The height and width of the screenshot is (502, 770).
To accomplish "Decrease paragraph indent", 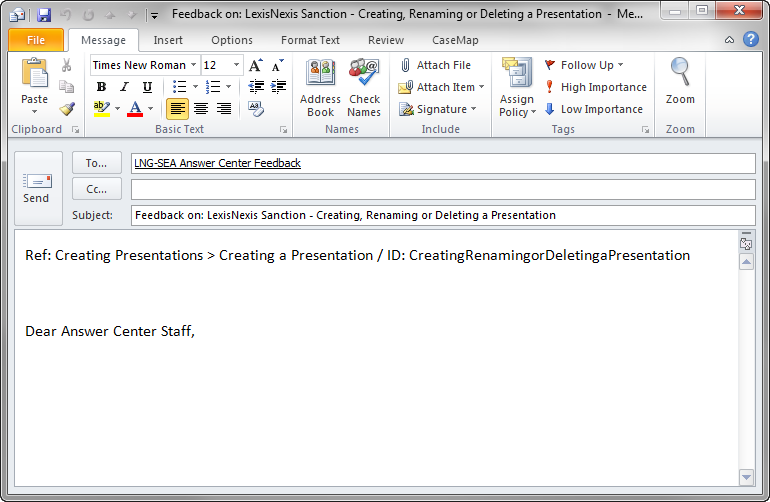I will [x=256, y=87].
